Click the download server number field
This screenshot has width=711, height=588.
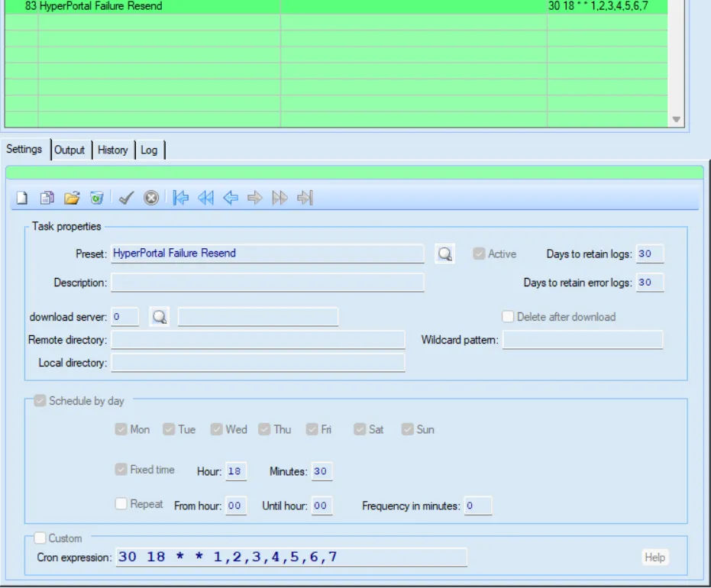124,317
